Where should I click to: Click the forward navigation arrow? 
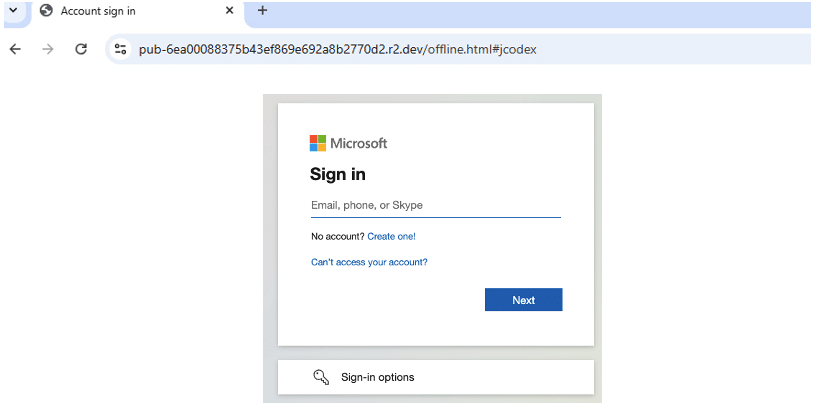click(48, 49)
